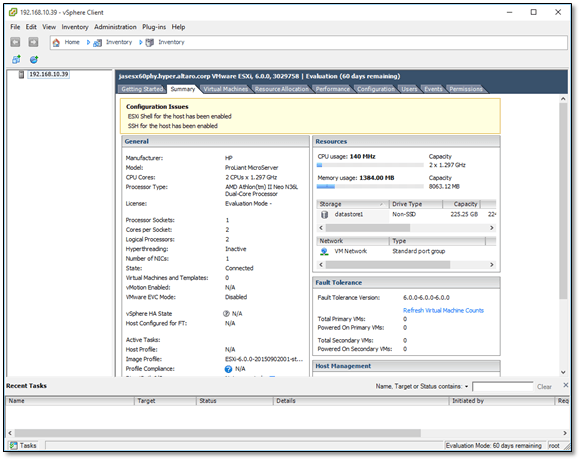Open the Name, Target or Status filter dropdown

[x=467, y=387]
